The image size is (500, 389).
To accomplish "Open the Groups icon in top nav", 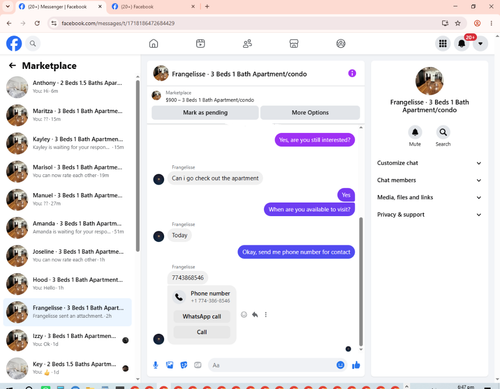I will pyautogui.click(x=341, y=43).
